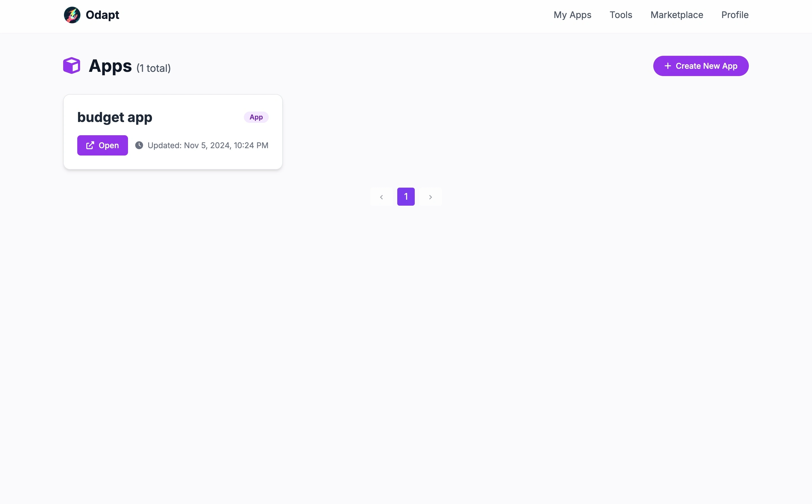
Task: Click the (1 total) count text
Action: pos(153,68)
